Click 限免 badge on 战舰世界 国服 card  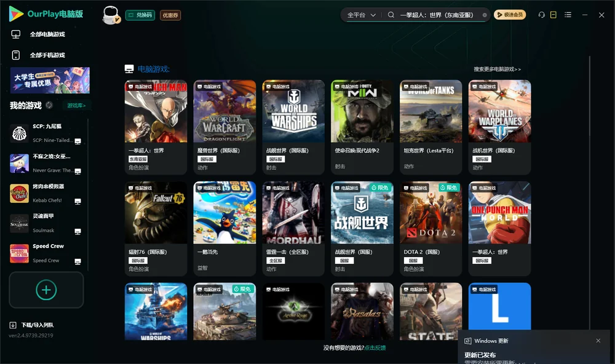[x=379, y=188]
